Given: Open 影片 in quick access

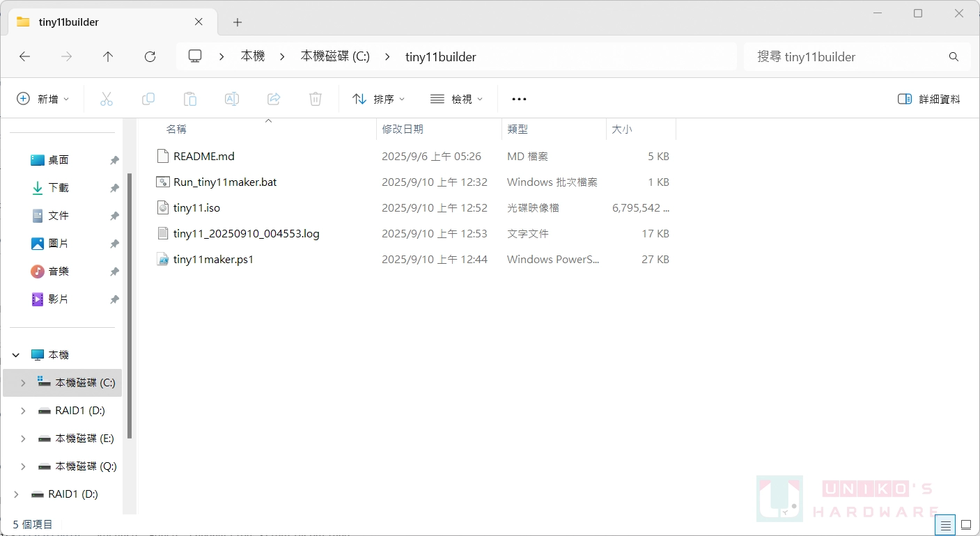Looking at the screenshot, I should point(59,299).
